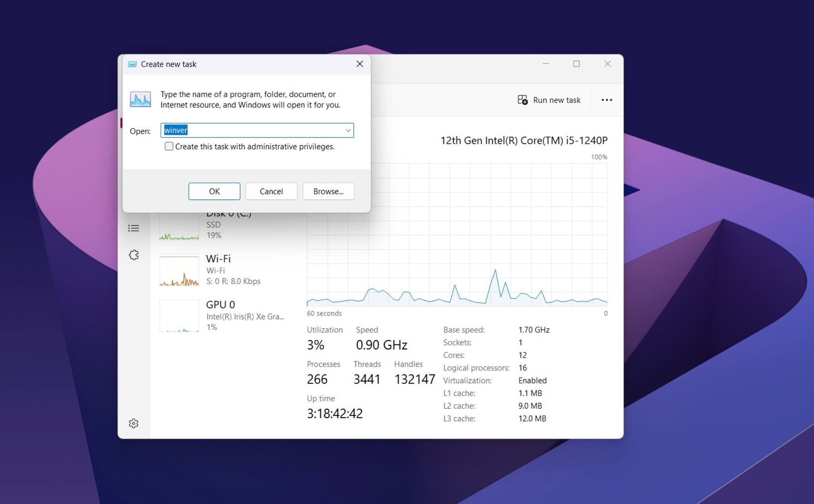
Task: Expand the Open field history dropdown
Action: [x=348, y=130]
